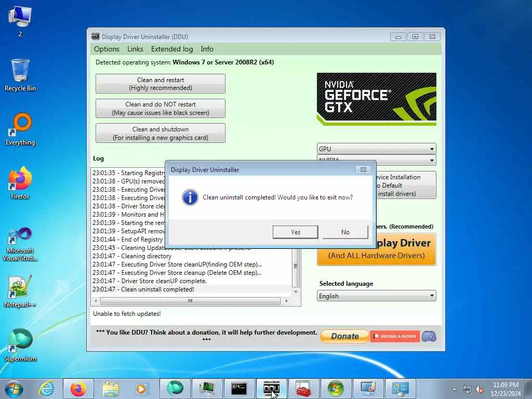Open the Discord icon link
The height and width of the screenshot is (399, 532).
click(x=429, y=336)
